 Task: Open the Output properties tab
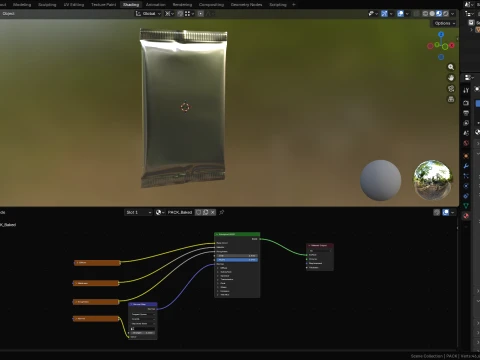click(466, 113)
